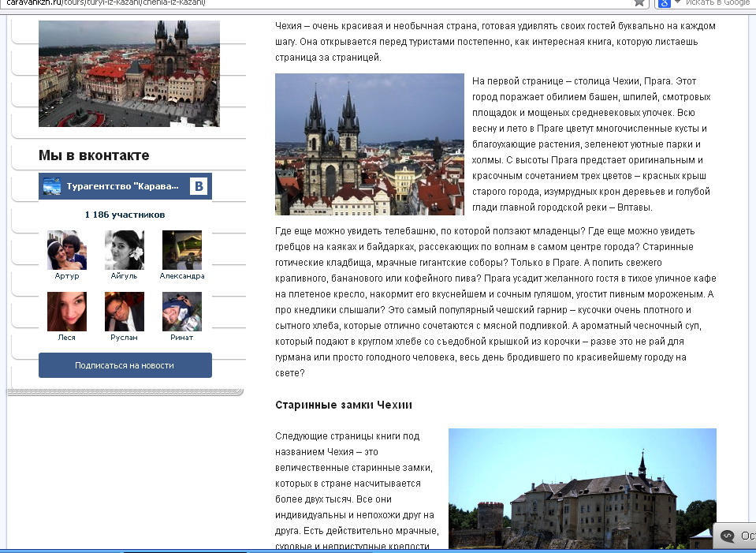Viewport: 756px width, 553px height.
Task: Open the Турагентство "Карава..." group link
Action: 122,186
